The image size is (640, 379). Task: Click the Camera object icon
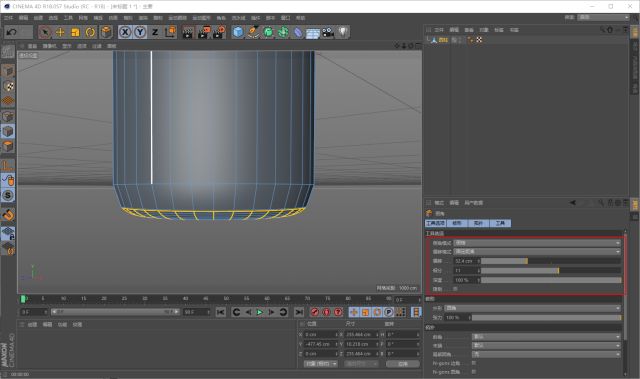click(328, 32)
